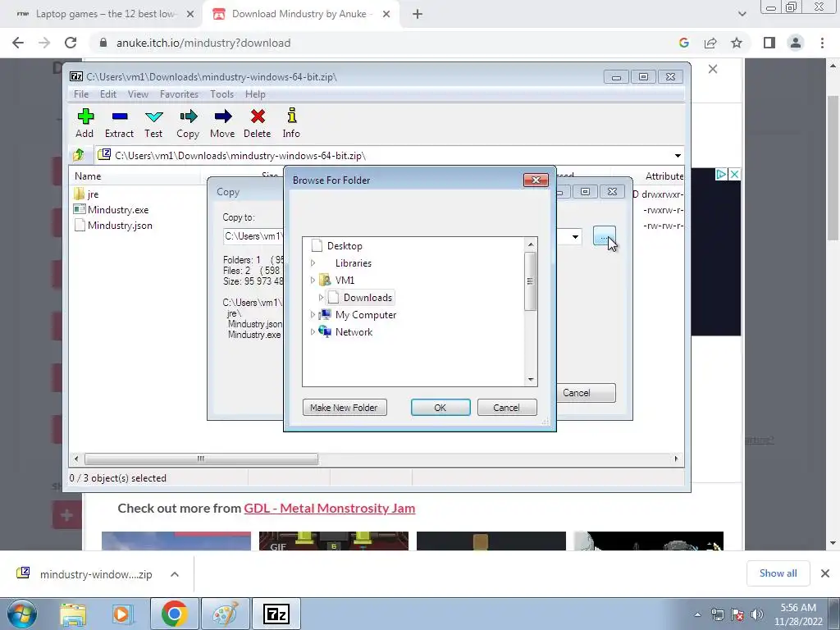Close the Browse For Folder dialog
Viewport: 840px width, 630px height.
click(536, 180)
